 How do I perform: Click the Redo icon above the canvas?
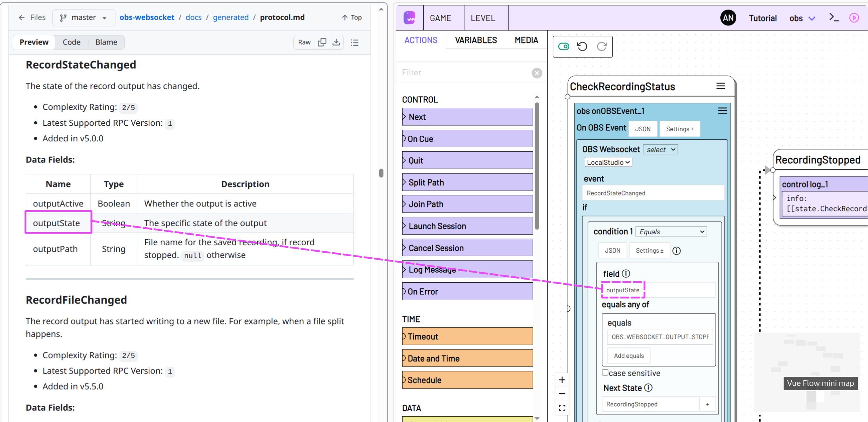coord(602,46)
